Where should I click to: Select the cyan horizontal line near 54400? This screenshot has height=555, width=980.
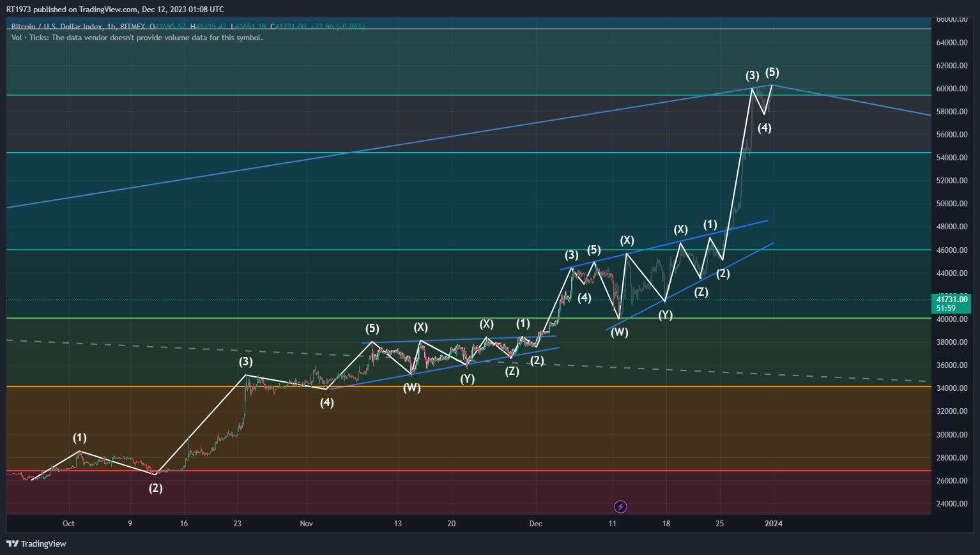[469, 153]
